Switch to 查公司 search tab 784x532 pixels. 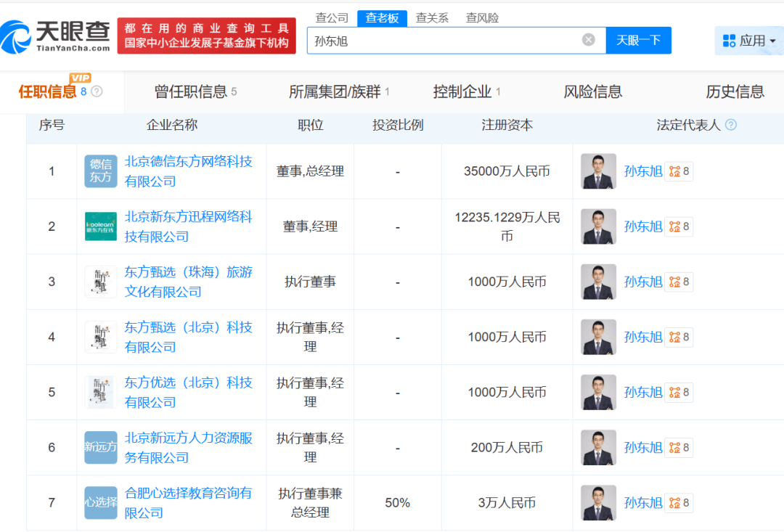(332, 18)
